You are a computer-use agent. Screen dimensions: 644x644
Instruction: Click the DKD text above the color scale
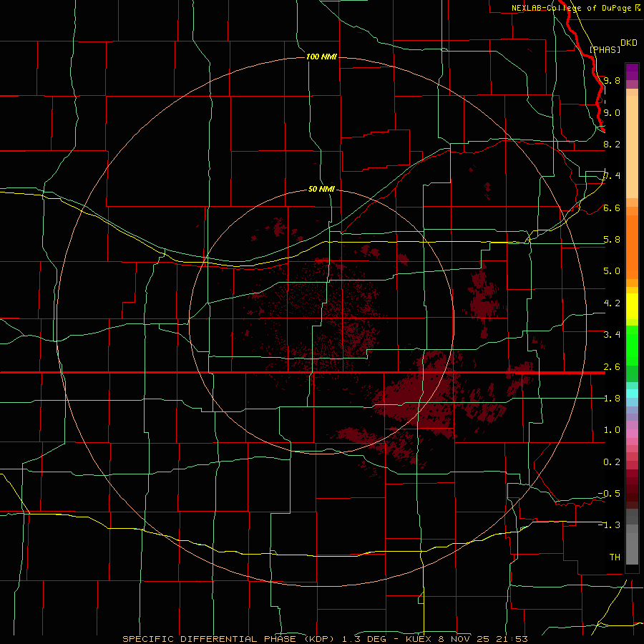click(x=629, y=43)
